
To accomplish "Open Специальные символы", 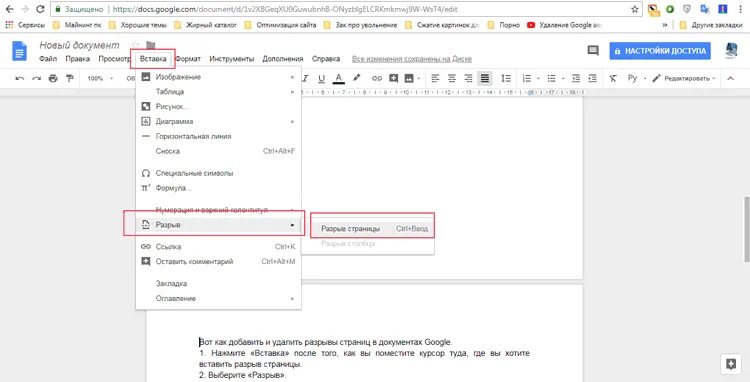I will pos(219,173).
